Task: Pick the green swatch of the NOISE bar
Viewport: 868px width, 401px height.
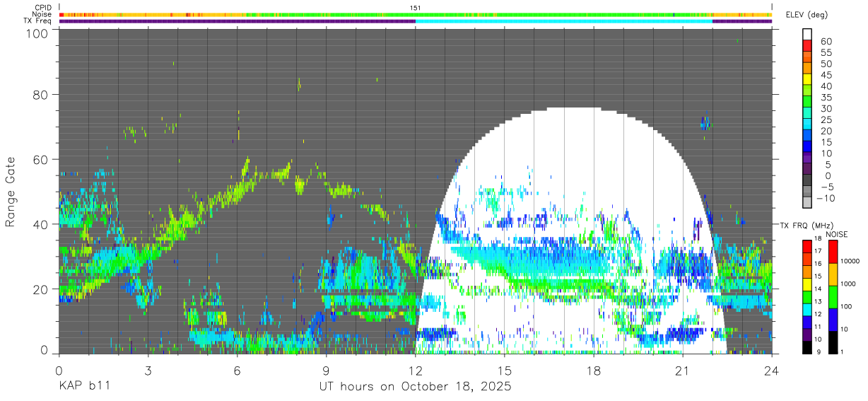Action: pyautogui.click(x=832, y=296)
